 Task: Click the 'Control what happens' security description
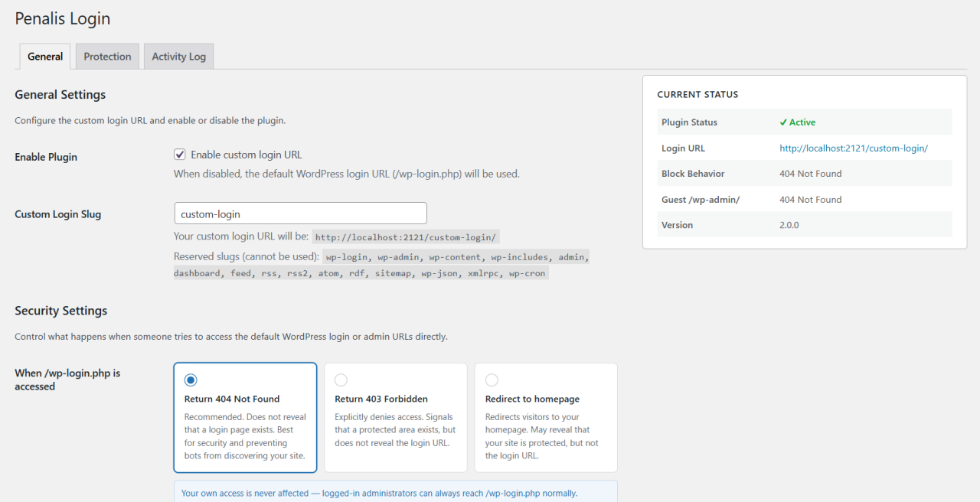coord(231,337)
